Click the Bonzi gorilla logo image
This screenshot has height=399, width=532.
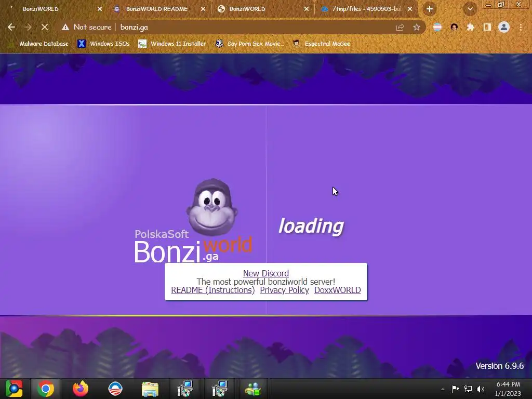coord(212,207)
